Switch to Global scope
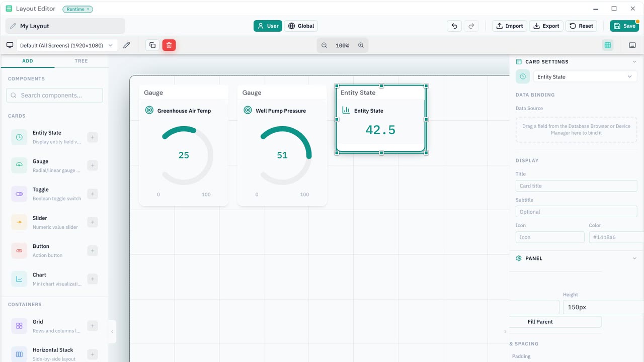This screenshot has width=644, height=362. (301, 26)
